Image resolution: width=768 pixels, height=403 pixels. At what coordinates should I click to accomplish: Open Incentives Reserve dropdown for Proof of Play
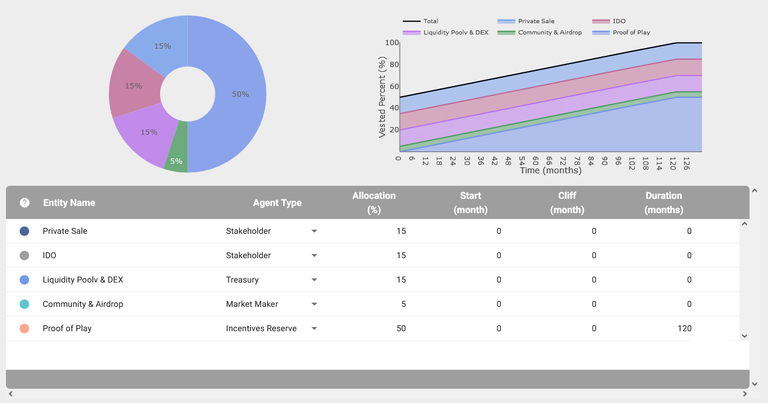click(x=314, y=328)
